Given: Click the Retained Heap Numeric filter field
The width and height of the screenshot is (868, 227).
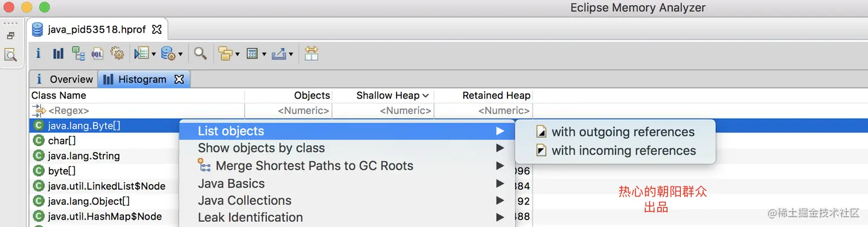Looking at the screenshot, I should [x=483, y=110].
